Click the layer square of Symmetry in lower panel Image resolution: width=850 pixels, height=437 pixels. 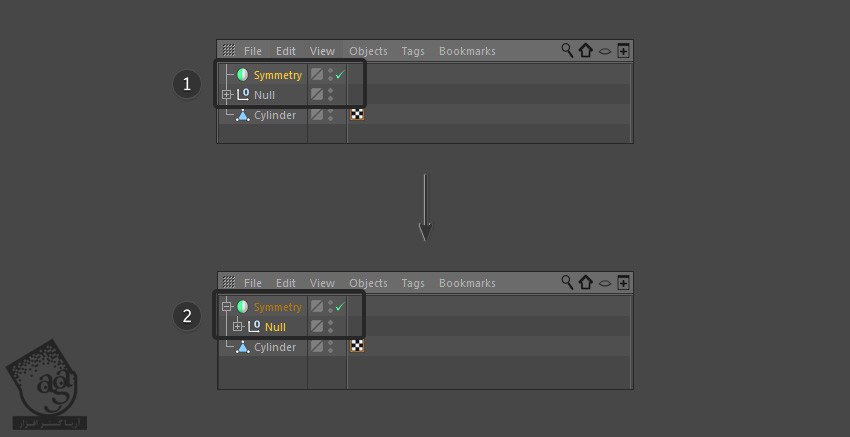[317, 306]
